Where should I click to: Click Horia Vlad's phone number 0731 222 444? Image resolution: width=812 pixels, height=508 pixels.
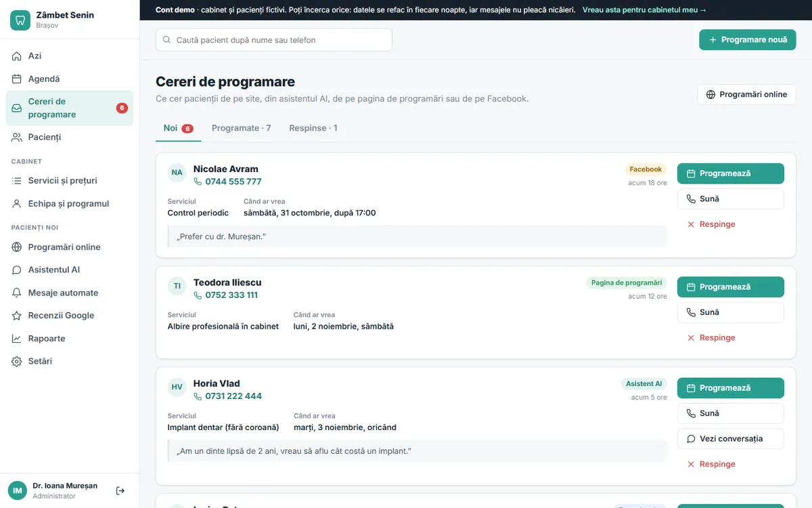(227, 396)
